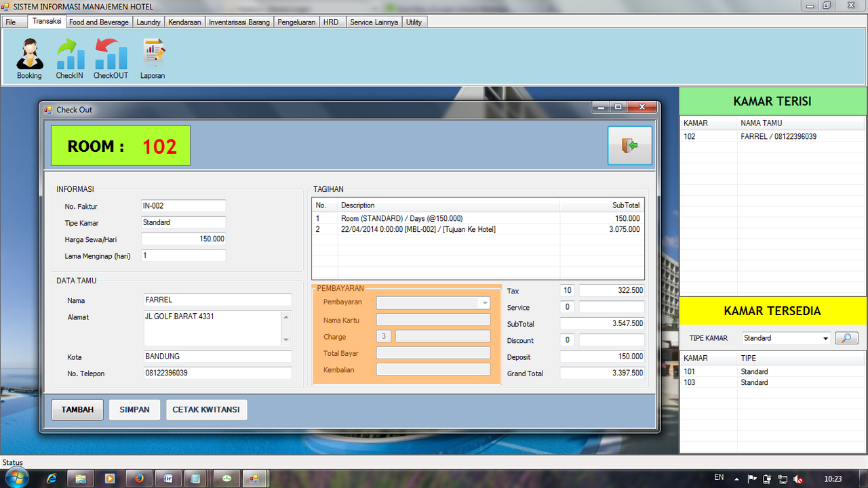
Task: Select the Transaksi tab
Action: (x=47, y=21)
